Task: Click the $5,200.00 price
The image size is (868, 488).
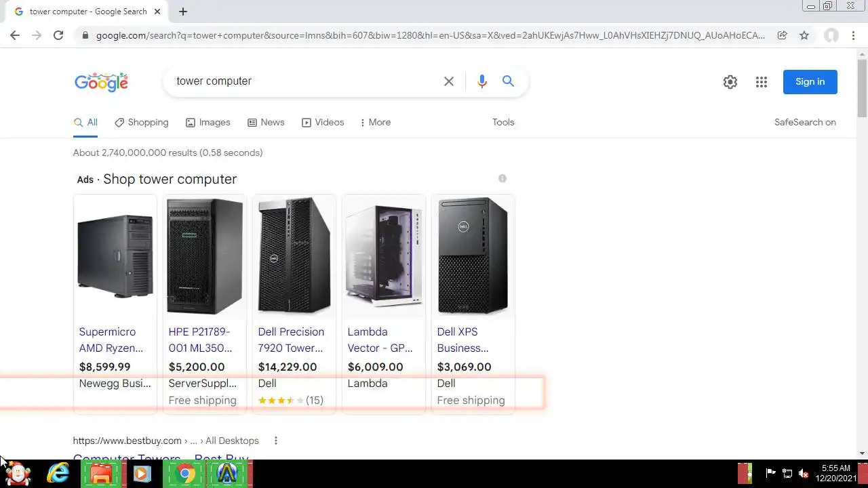Action: point(197,367)
